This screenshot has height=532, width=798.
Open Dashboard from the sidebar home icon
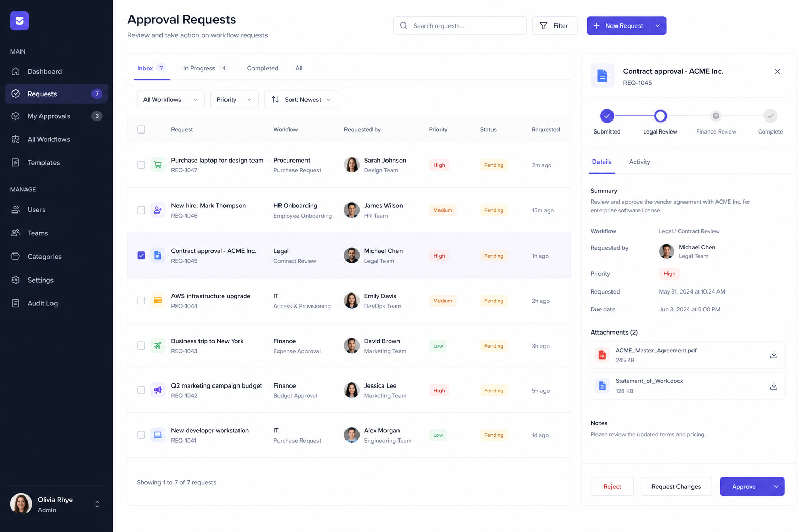click(x=16, y=71)
